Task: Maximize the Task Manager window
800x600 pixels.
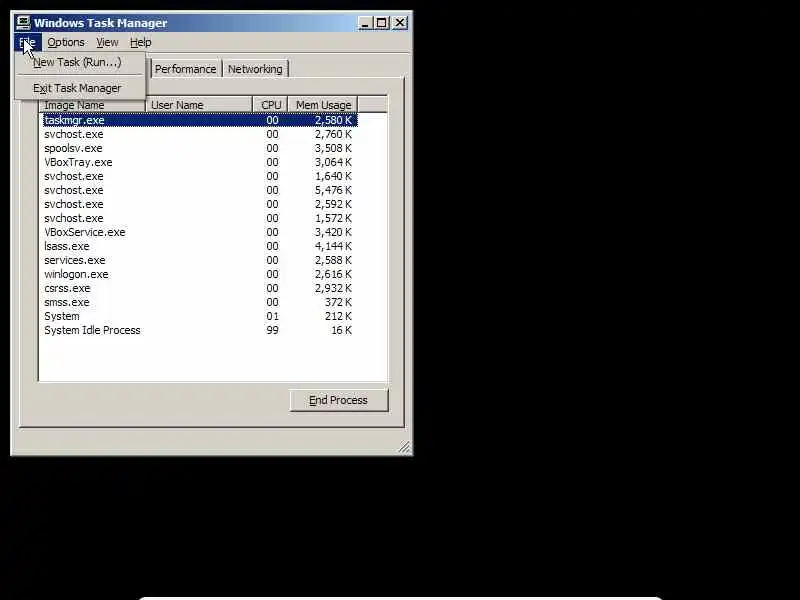Action: click(382, 23)
